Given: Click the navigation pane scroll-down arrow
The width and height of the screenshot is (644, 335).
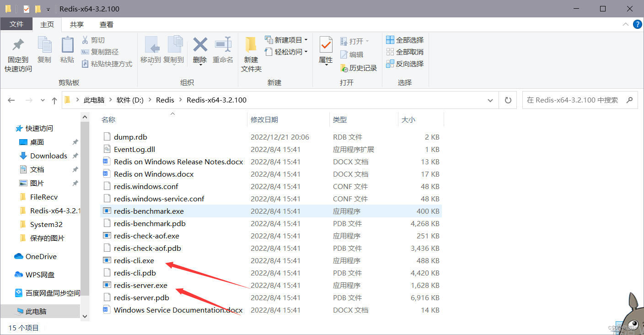Looking at the screenshot, I should [85, 316].
